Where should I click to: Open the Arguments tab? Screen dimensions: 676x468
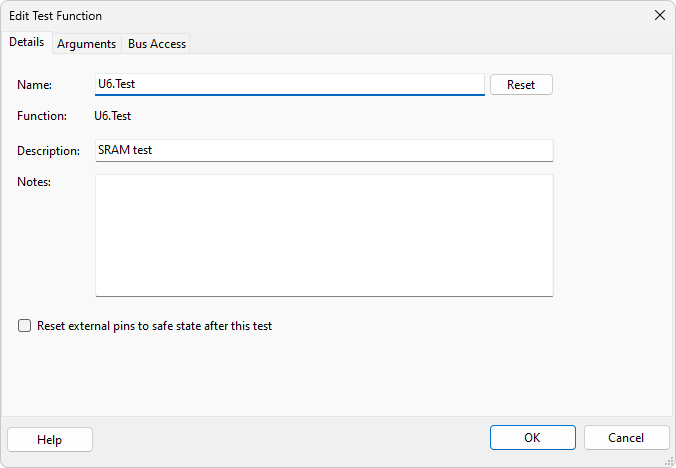[x=85, y=44]
